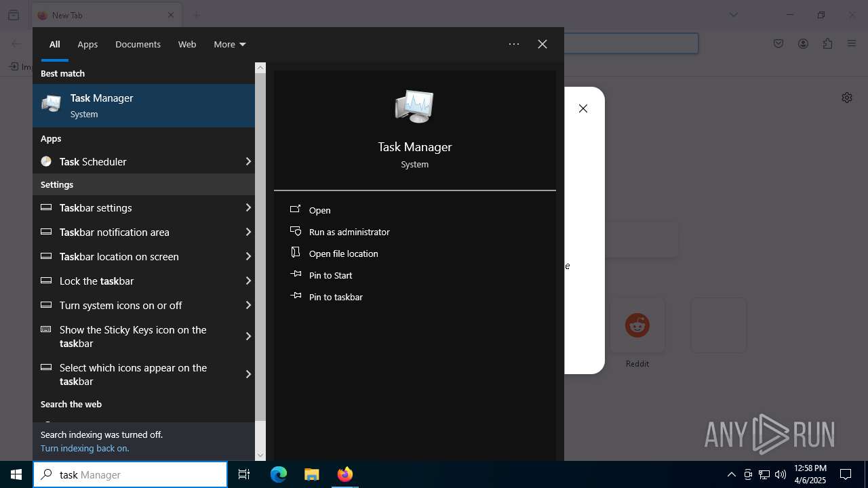Open the More filter dropdown
Image resolution: width=868 pixels, height=488 pixels.
tap(229, 44)
